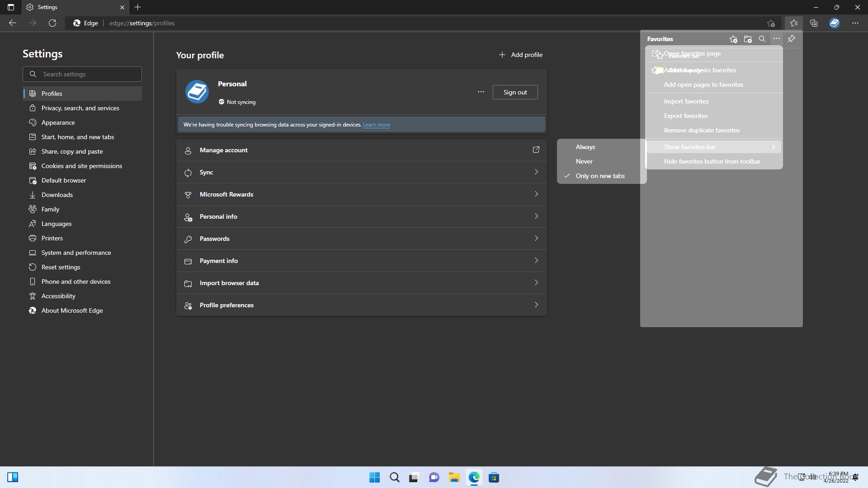
Task: Click the add to favorites star in address bar
Action: click(771, 23)
